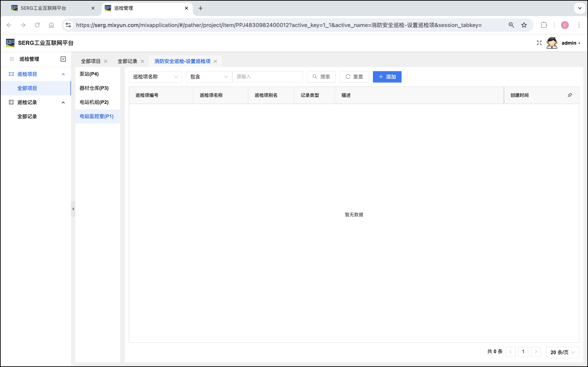588x367 pixels.
Task: Click the 添加 button
Action: 387,77
